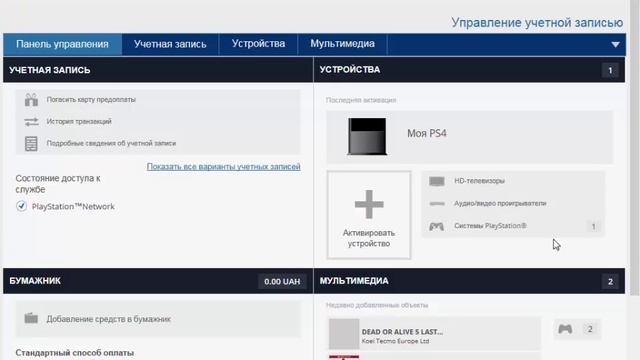Click the wallet balance 0.00 UAH
The image size is (640, 360).
click(282, 282)
